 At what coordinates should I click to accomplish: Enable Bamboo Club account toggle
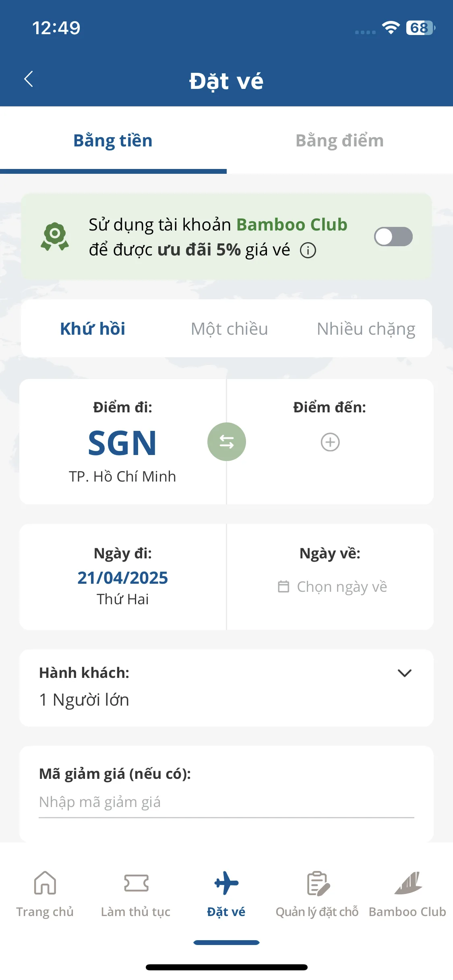[393, 237]
